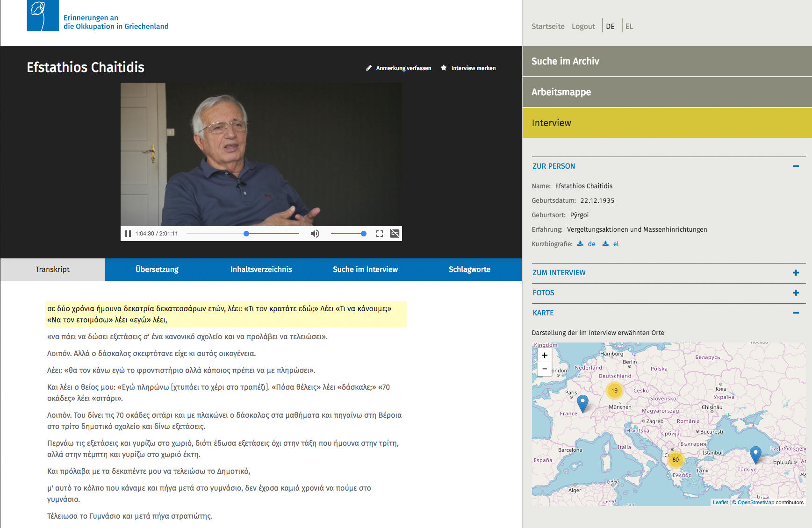The height and width of the screenshot is (528, 812).
Task: Open the Leaflet attribution link
Action: tap(720, 502)
